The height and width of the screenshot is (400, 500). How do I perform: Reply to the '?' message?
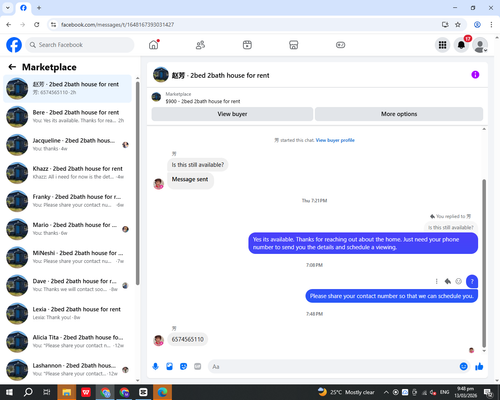tap(448, 281)
